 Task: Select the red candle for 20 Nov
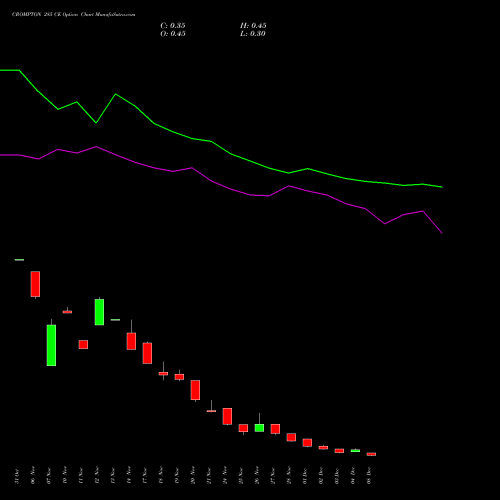(x=195, y=390)
